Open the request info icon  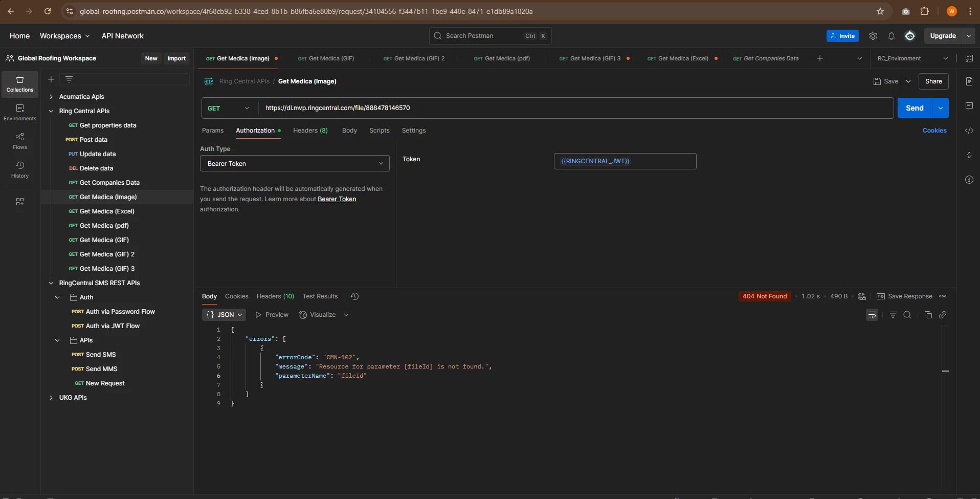pos(969,180)
